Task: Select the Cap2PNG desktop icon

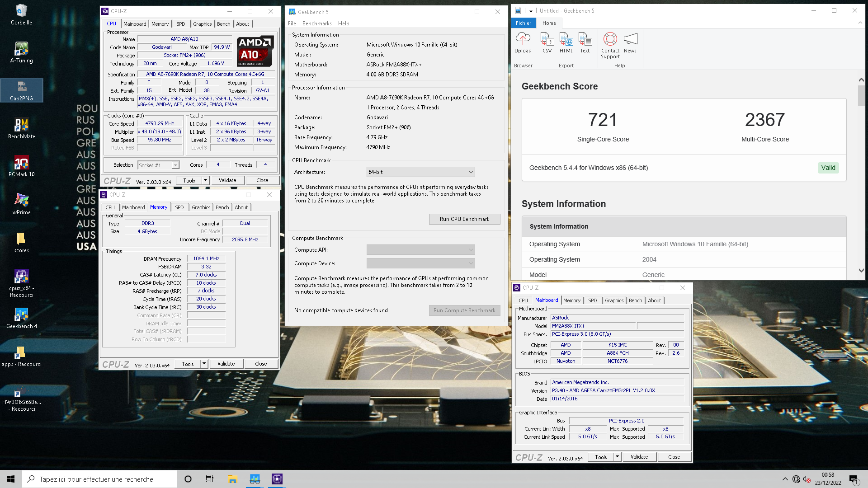Action: tap(21, 90)
